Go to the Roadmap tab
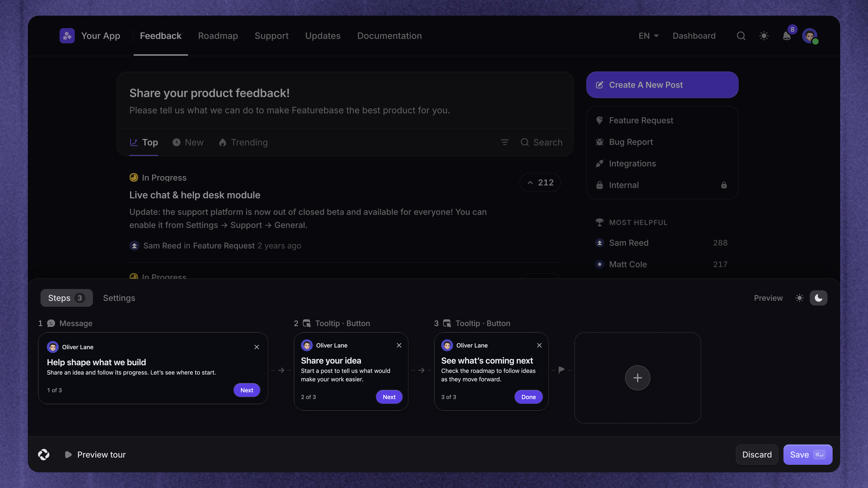The image size is (868, 488). pos(218,36)
